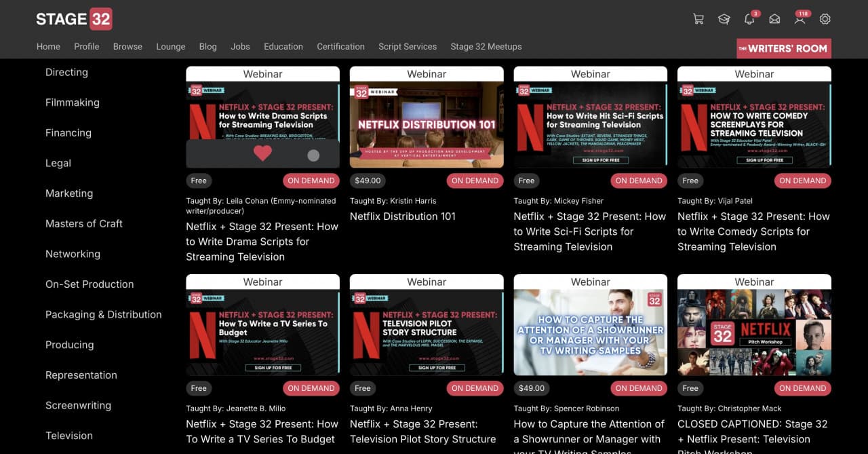This screenshot has height=454, width=868.
Task: Open Television Pilot Story Structure thumbnail
Action: coord(427,333)
